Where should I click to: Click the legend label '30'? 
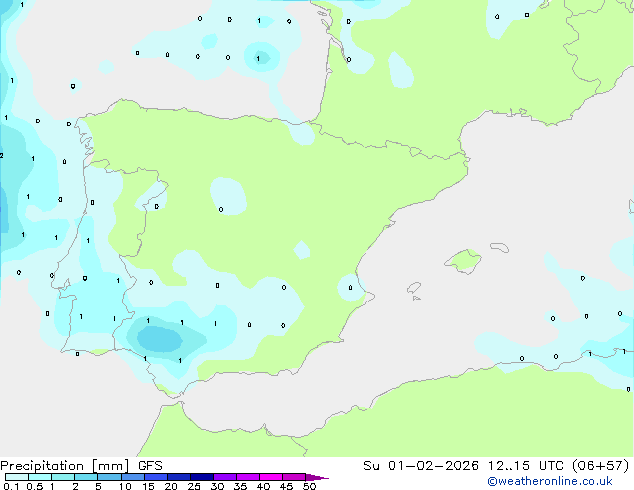(x=217, y=486)
